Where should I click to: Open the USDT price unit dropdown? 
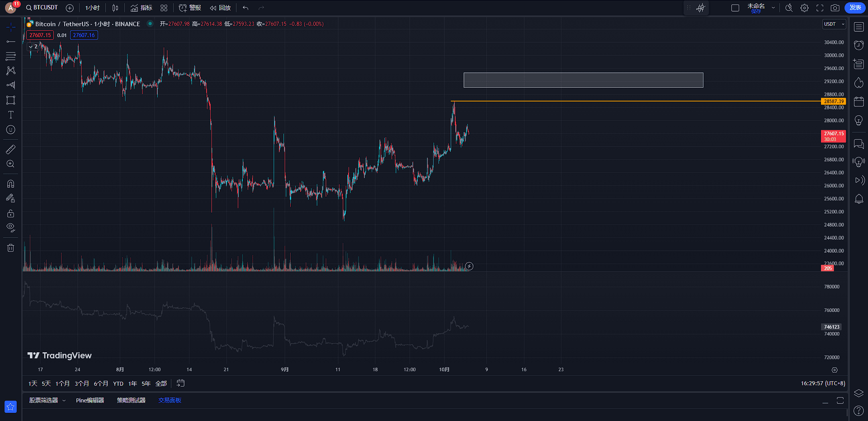point(833,24)
